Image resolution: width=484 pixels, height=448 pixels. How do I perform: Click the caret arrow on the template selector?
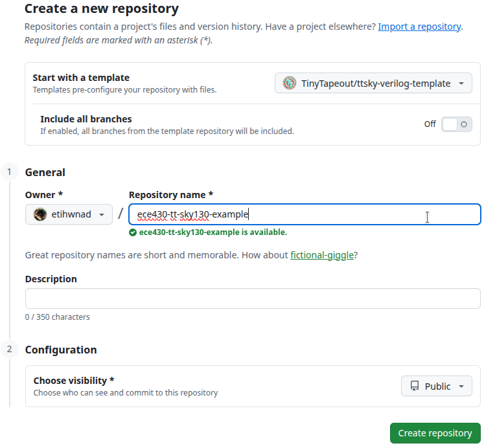pyautogui.click(x=461, y=84)
